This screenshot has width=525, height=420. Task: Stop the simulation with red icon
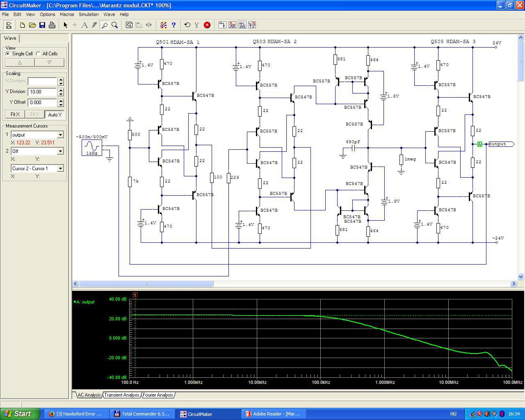[x=207, y=25]
